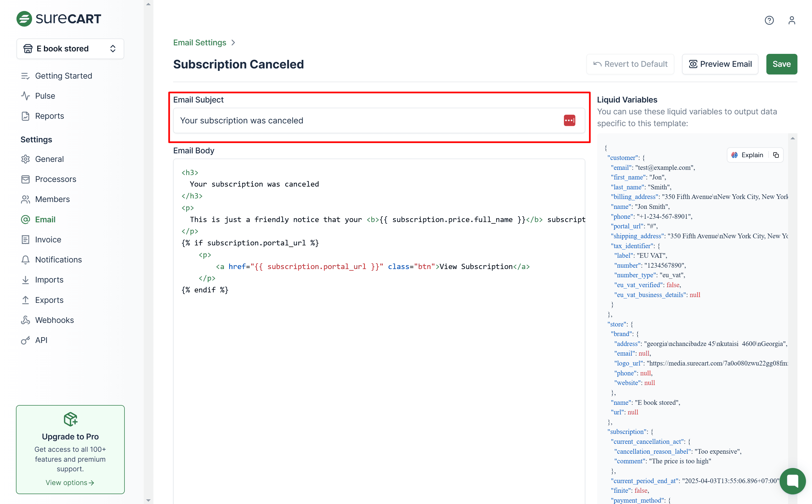Viewport: 812px width, 504px height.
Task: Click the green Save button
Action: tap(781, 64)
